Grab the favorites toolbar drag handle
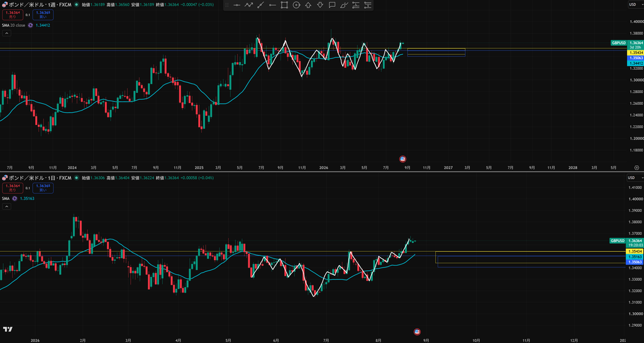Viewport: 644px width, 343px height. point(226,5)
